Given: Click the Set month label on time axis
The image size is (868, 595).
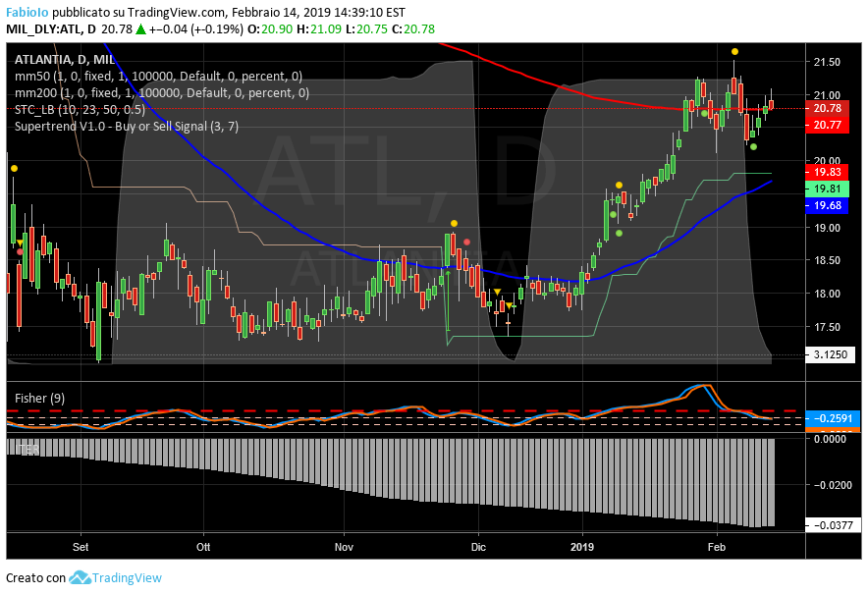Looking at the screenshot, I should click(81, 547).
